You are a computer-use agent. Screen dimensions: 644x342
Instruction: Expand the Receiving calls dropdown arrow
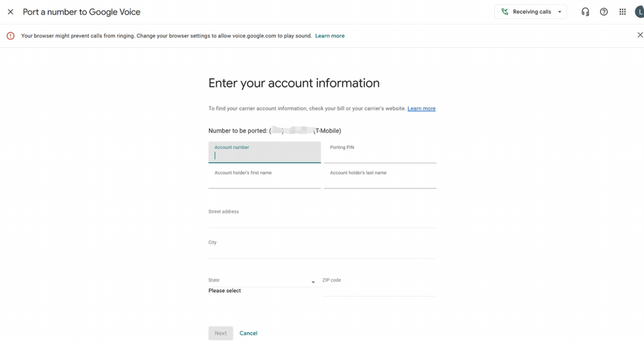coord(559,12)
